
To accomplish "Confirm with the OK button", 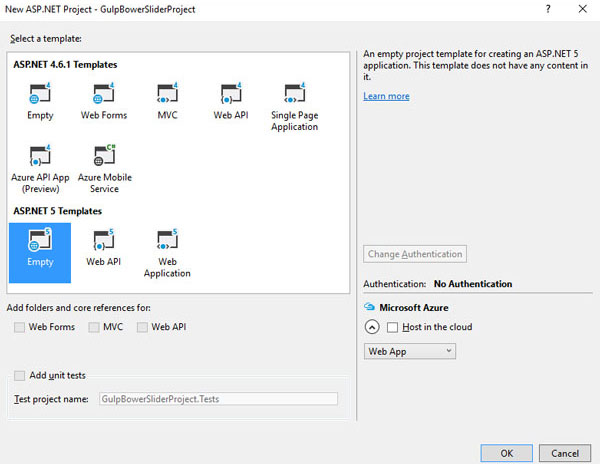I will (506, 453).
